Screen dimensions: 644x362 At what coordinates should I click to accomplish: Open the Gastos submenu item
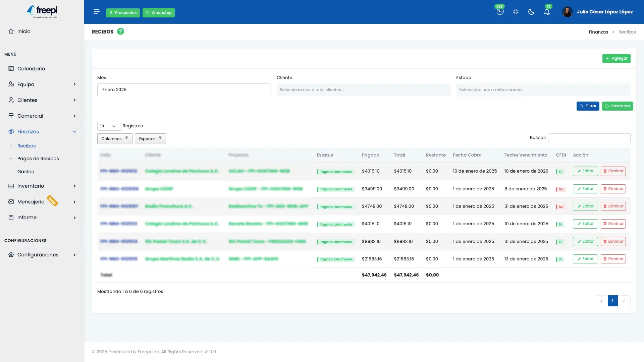point(25,172)
